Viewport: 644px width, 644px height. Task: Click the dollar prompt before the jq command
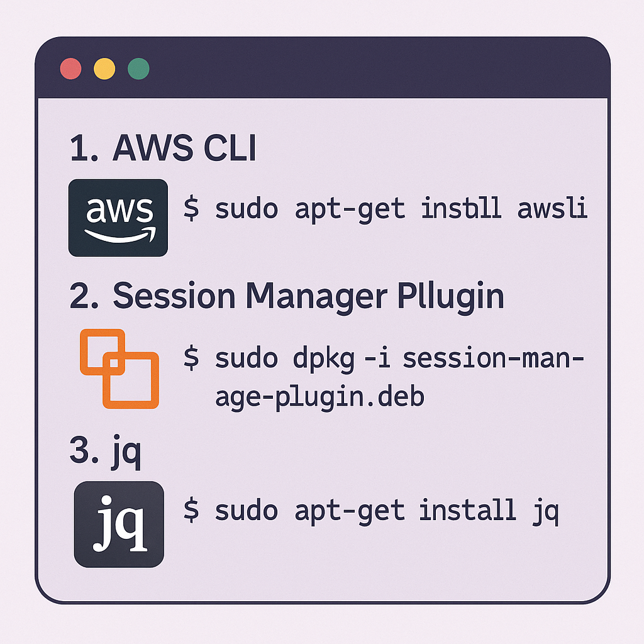[x=192, y=509]
